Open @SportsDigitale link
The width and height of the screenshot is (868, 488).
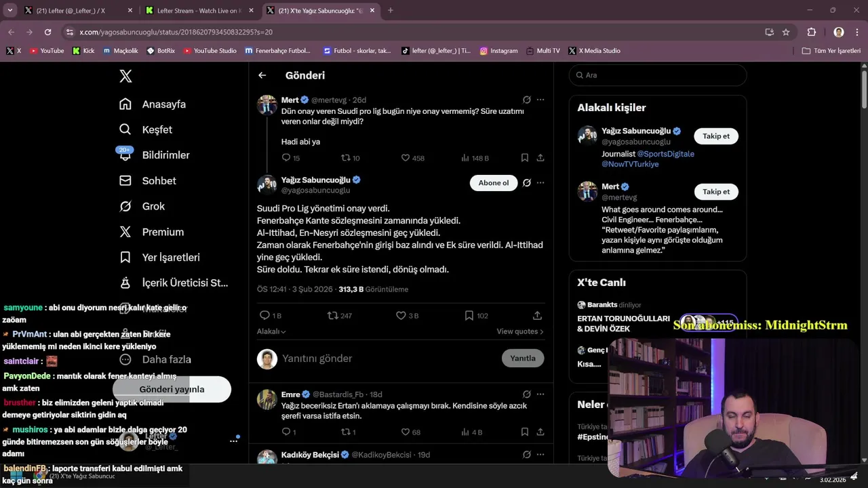[665, 154]
